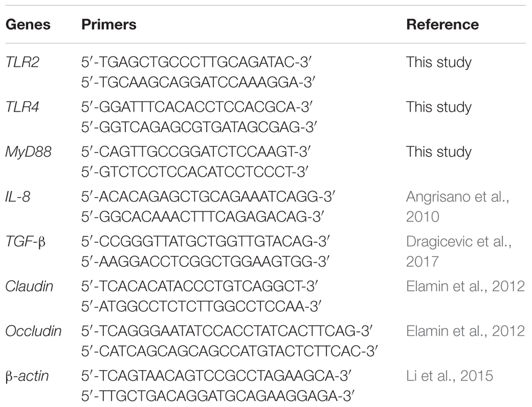Select the Primers column header
Viewport: 532px width, 407px height.
[109, 24]
